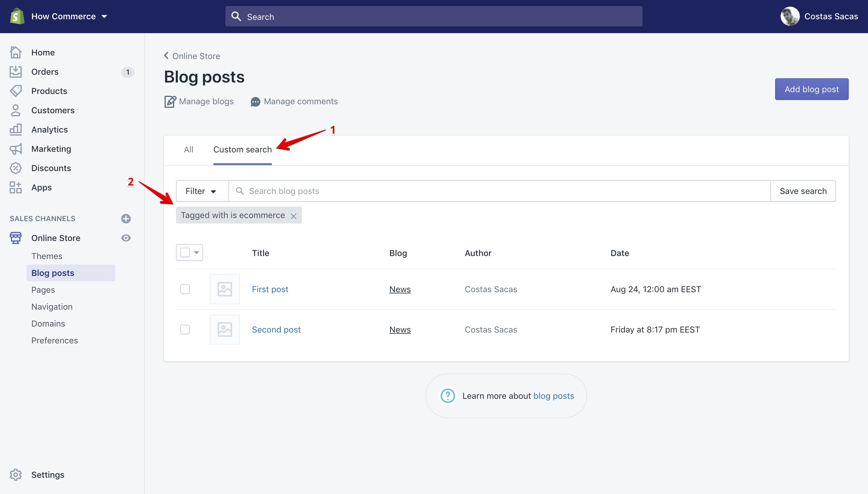Open Manage blogs link
This screenshot has width=868, height=494.
(x=206, y=102)
